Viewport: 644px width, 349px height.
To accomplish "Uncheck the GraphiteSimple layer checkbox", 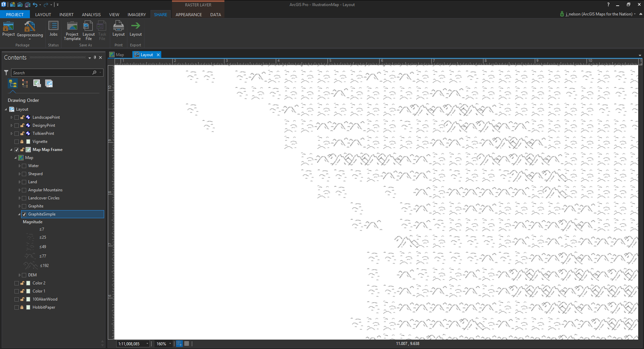I will pyautogui.click(x=24, y=214).
